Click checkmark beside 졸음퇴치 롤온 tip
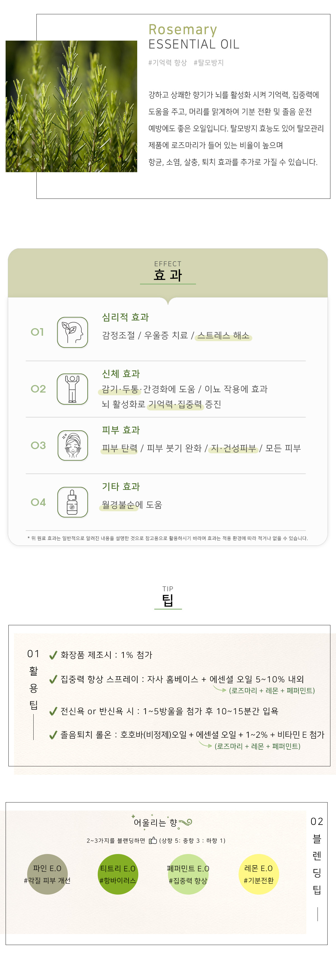Viewport: 336px width, 980px height. tap(53, 735)
